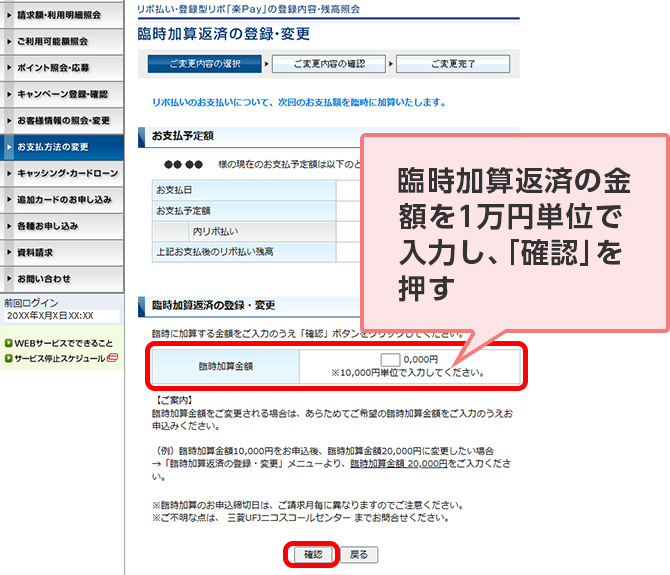
Task: Go to キャンペーン登録・確認 page
Action: pyautogui.click(x=62, y=94)
